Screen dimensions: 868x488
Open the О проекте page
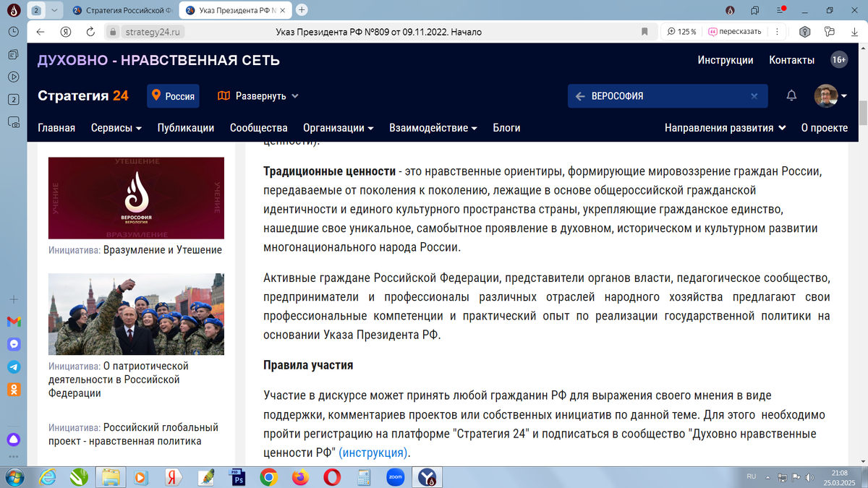tap(825, 128)
